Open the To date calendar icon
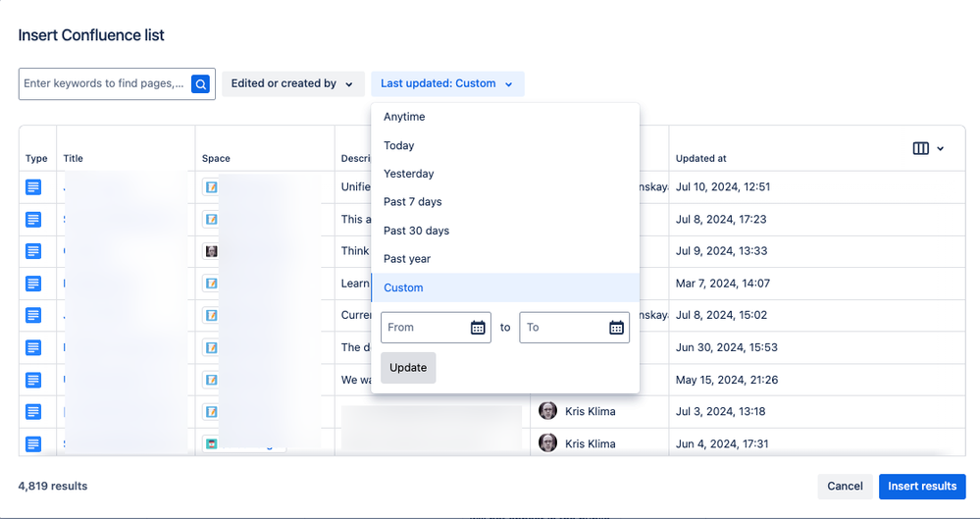Screen dimensions: 980x519 click(616, 327)
